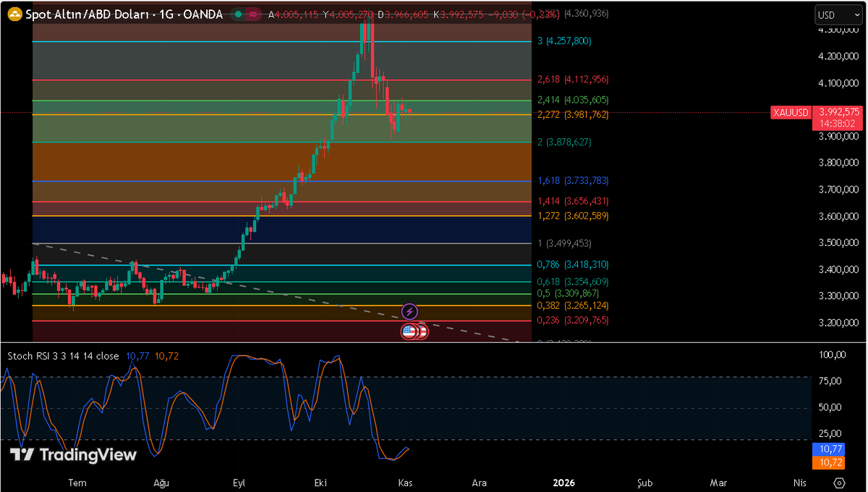The height and width of the screenshot is (492, 868).
Task: Click the Şub label on time axis
Action: 644,482
